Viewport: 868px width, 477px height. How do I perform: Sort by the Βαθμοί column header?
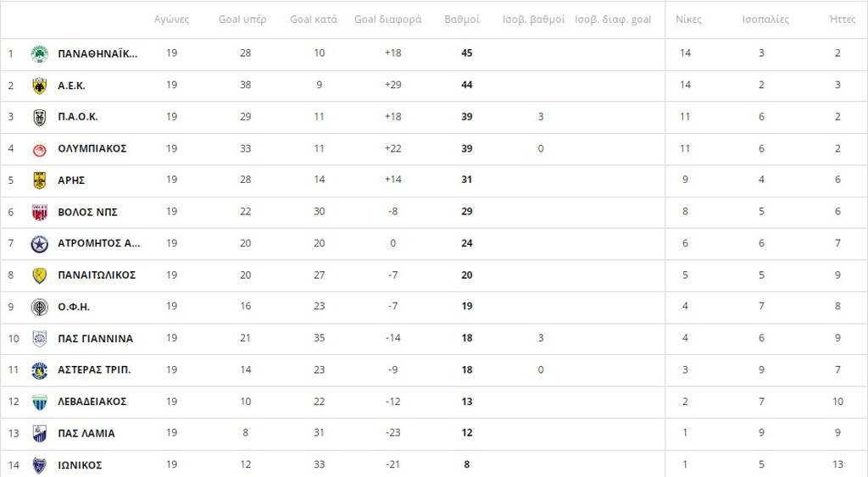[x=462, y=19]
